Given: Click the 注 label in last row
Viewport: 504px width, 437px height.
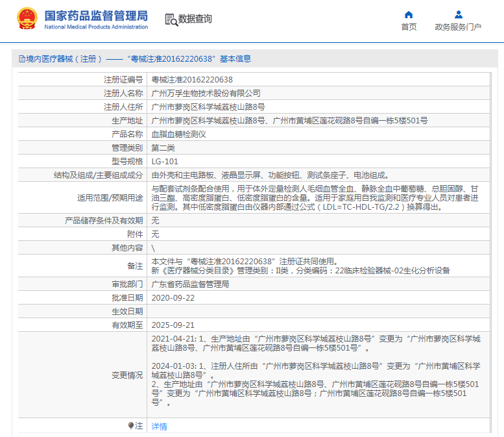Looking at the screenshot, I should pos(139,426).
